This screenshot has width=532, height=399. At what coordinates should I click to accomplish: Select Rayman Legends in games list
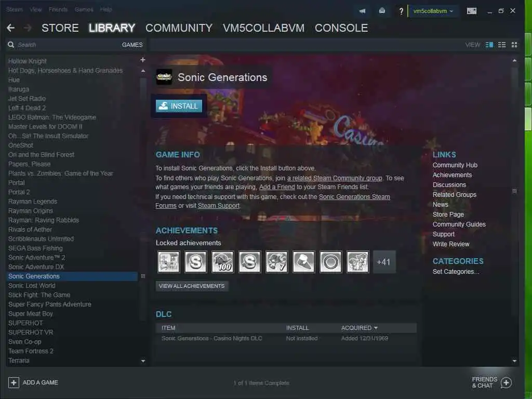33,202
